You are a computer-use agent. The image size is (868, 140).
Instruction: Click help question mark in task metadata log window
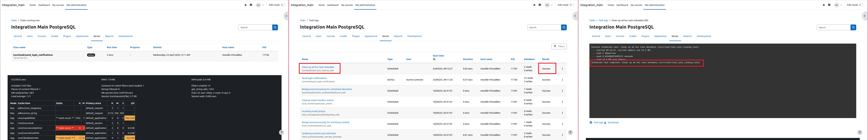[x=860, y=133]
